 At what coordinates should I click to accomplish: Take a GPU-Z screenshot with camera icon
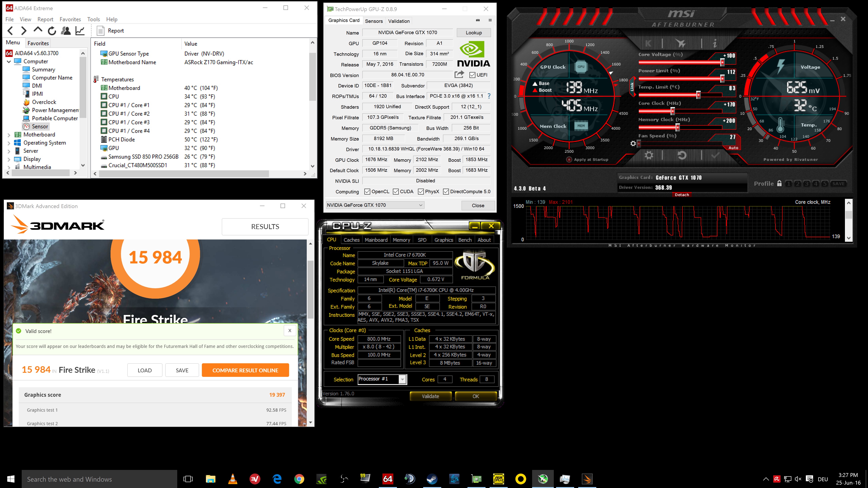click(x=478, y=20)
